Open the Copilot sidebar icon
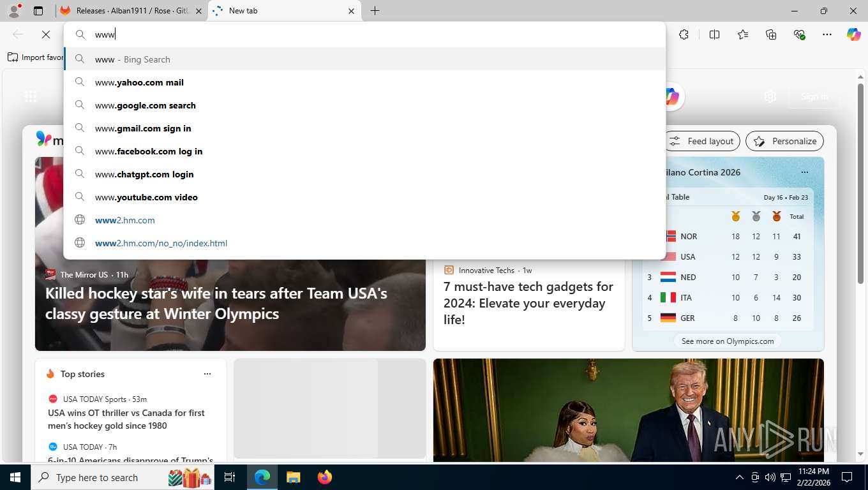The height and width of the screenshot is (490, 868). [x=854, y=34]
